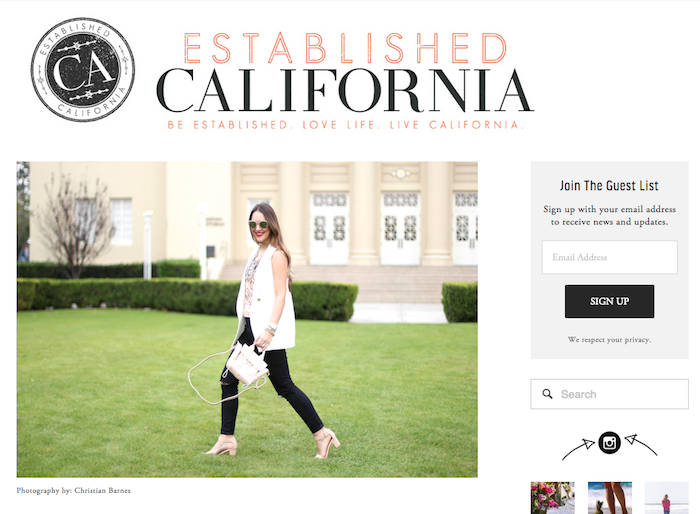Viewport: 700px width, 514px height.
Task: Click into the Email Address field
Action: pos(609,257)
